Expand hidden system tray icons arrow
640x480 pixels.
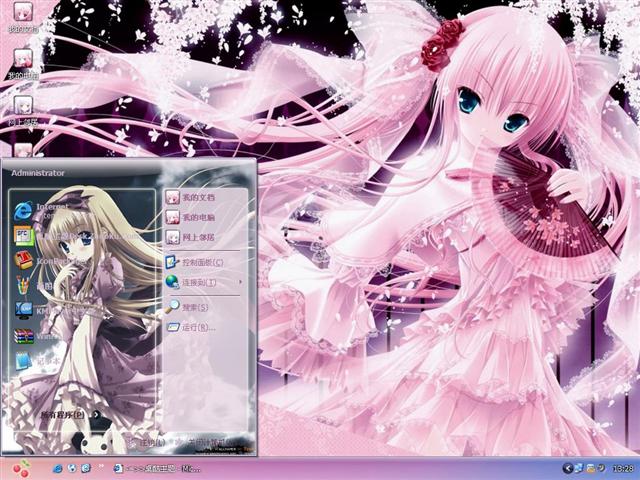[x=567, y=468]
